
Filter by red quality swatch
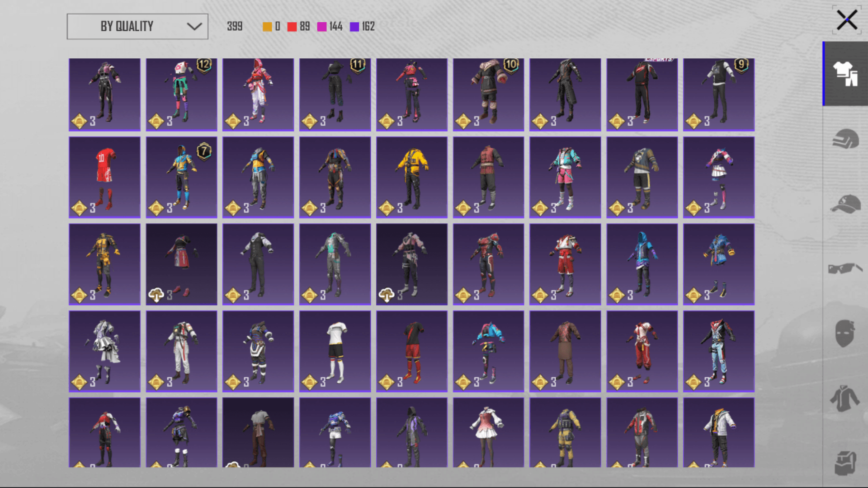point(292,27)
